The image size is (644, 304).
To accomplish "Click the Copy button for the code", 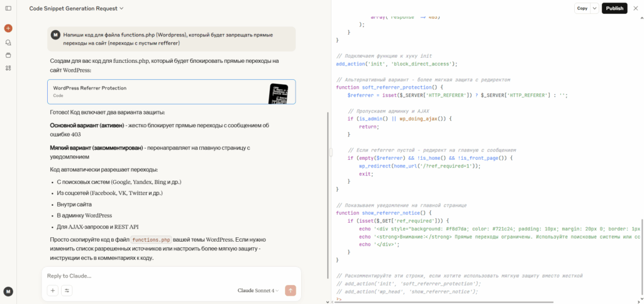I will tap(582, 8).
